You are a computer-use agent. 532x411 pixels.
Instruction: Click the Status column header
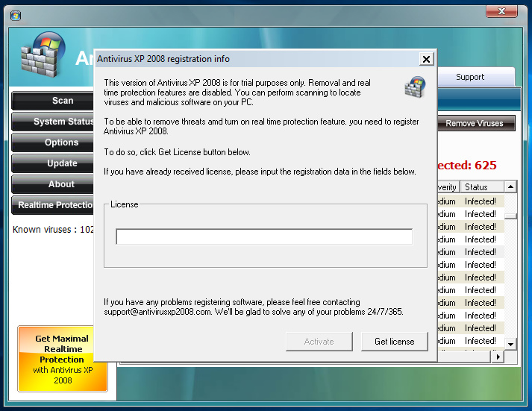[481, 186]
